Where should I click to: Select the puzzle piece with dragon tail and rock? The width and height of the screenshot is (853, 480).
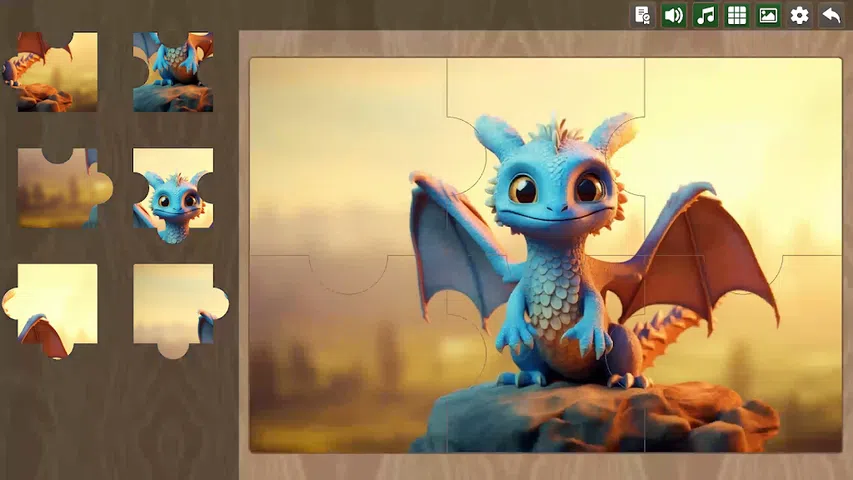click(51, 72)
